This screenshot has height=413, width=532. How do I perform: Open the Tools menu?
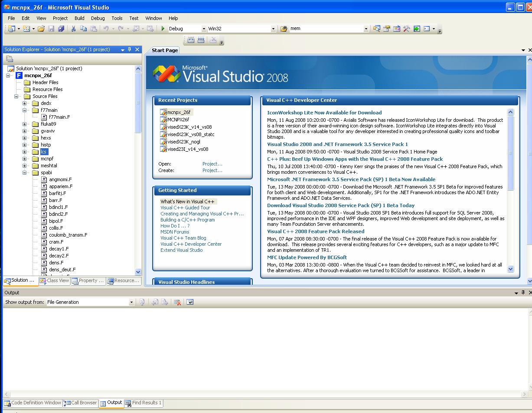(117, 18)
